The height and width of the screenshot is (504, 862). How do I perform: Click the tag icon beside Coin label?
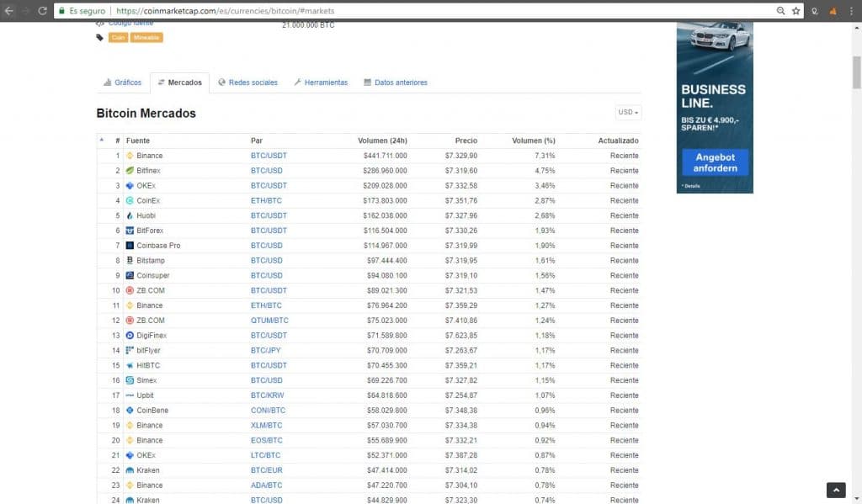tap(99, 37)
